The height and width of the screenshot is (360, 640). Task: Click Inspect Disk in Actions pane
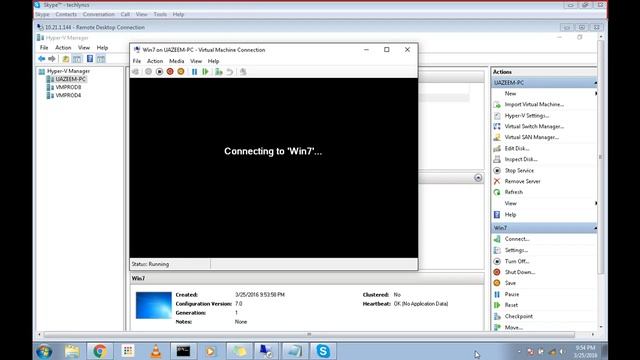point(521,159)
